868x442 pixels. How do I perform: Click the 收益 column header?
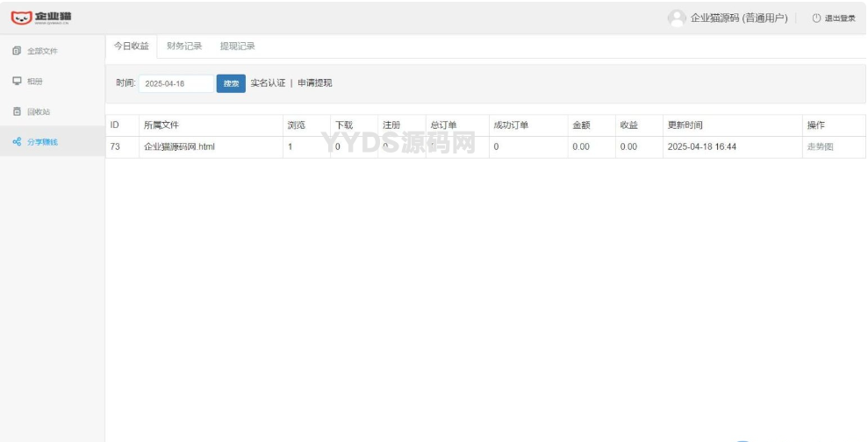[628, 125]
